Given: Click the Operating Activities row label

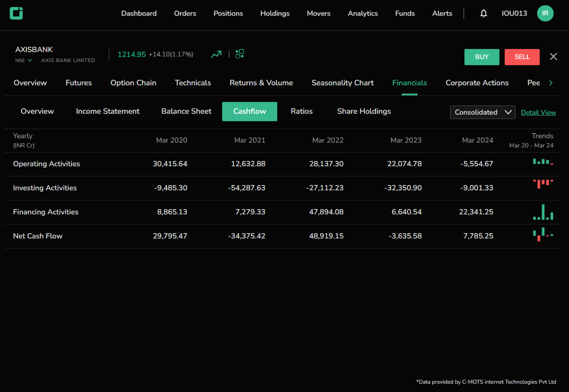Looking at the screenshot, I should [46, 164].
